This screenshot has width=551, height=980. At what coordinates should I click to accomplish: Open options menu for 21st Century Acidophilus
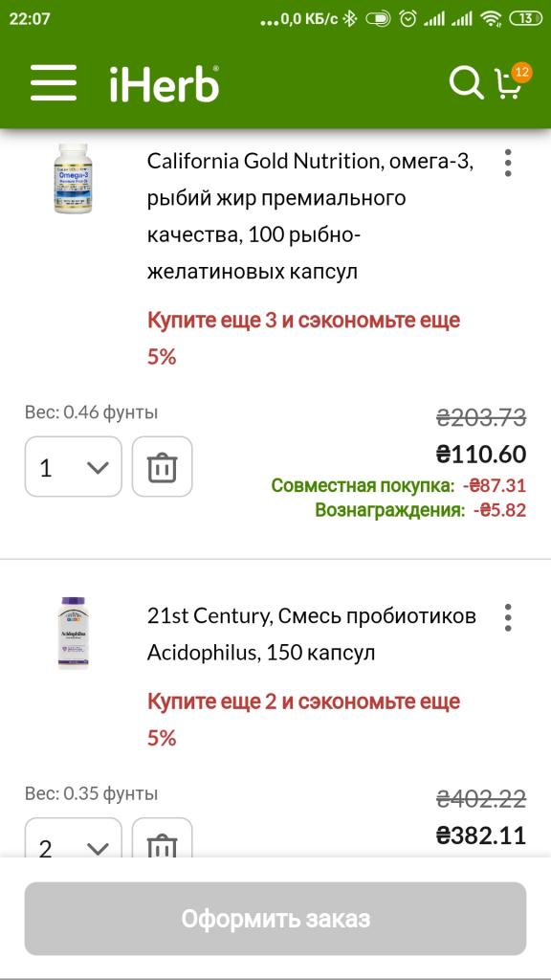pyautogui.click(x=508, y=617)
